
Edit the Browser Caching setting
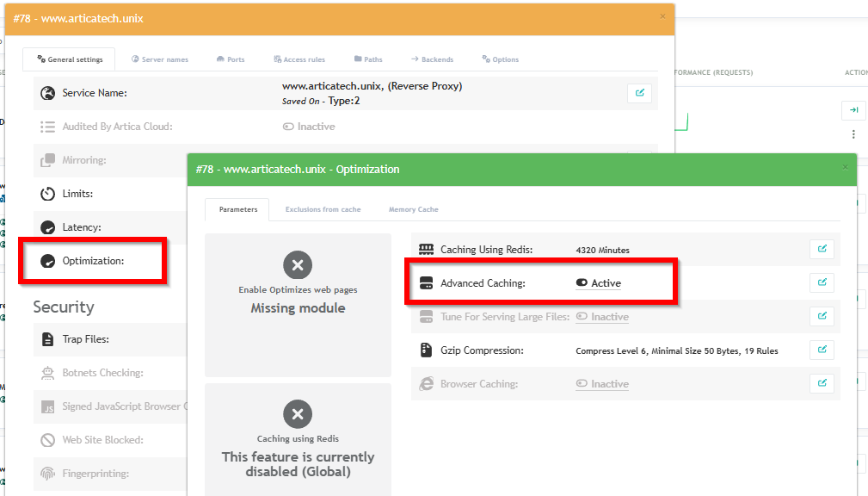(822, 383)
